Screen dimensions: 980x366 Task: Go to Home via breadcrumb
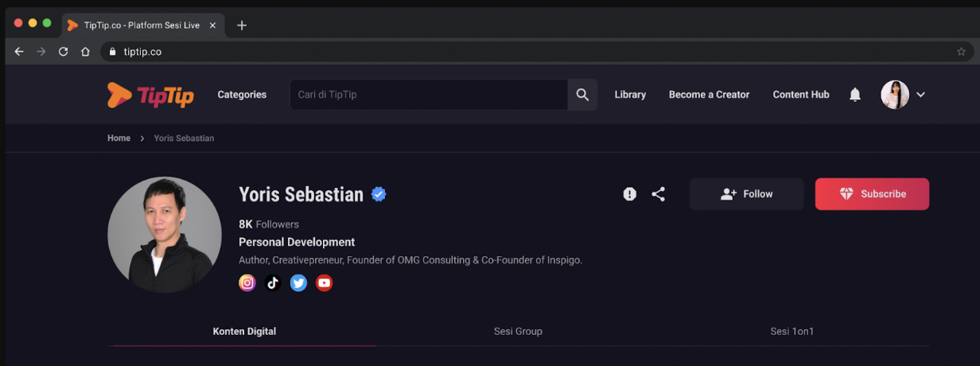(x=119, y=138)
